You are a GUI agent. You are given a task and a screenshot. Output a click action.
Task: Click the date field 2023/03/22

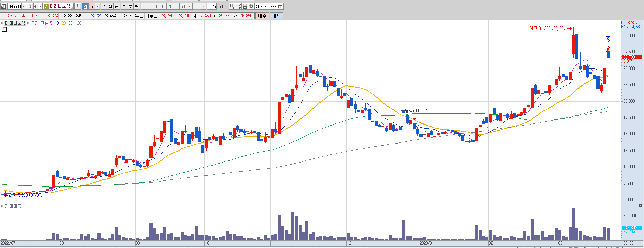(x=266, y=6)
